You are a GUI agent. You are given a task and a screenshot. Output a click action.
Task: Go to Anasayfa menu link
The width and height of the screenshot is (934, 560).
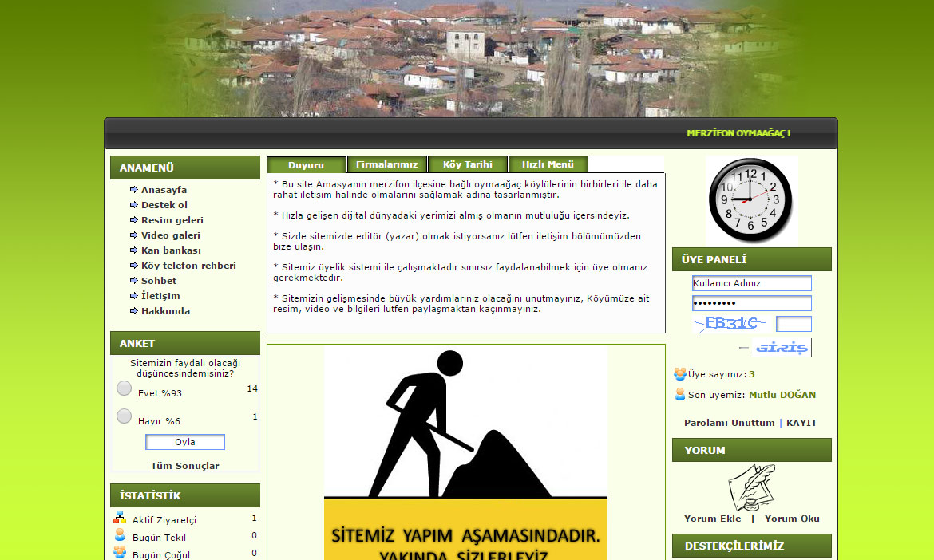(164, 190)
